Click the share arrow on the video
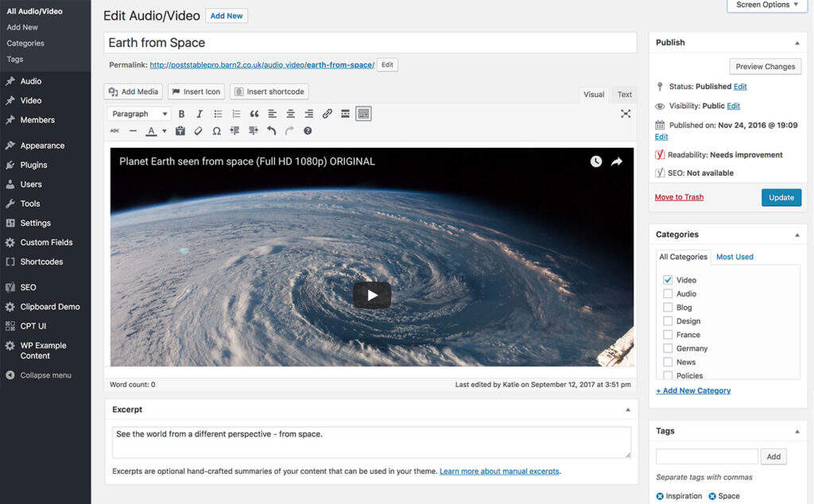The width and height of the screenshot is (814, 504). (617, 161)
